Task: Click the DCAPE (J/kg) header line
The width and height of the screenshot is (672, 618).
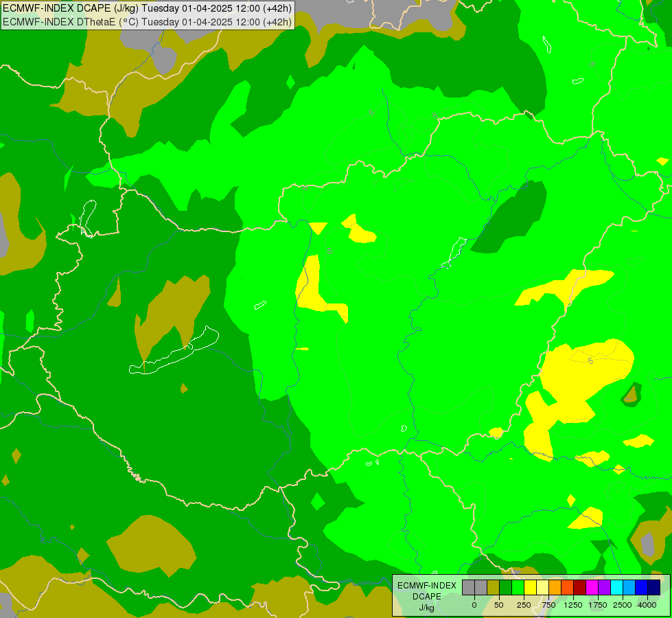Action: coord(147,8)
